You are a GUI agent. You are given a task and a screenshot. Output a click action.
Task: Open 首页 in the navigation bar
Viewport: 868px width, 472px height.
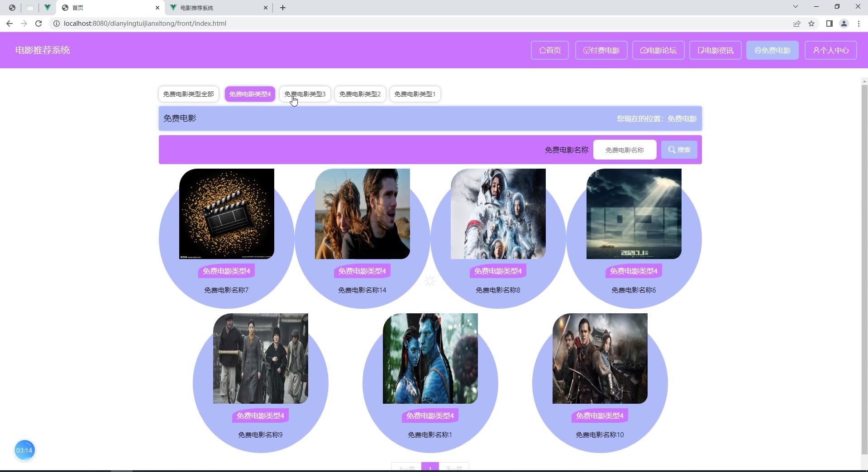coord(549,50)
